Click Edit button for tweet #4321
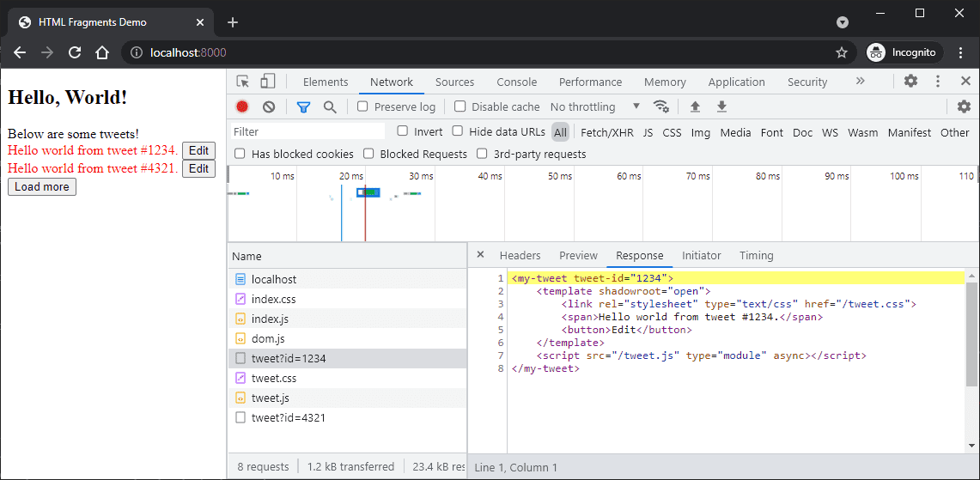 [x=198, y=169]
